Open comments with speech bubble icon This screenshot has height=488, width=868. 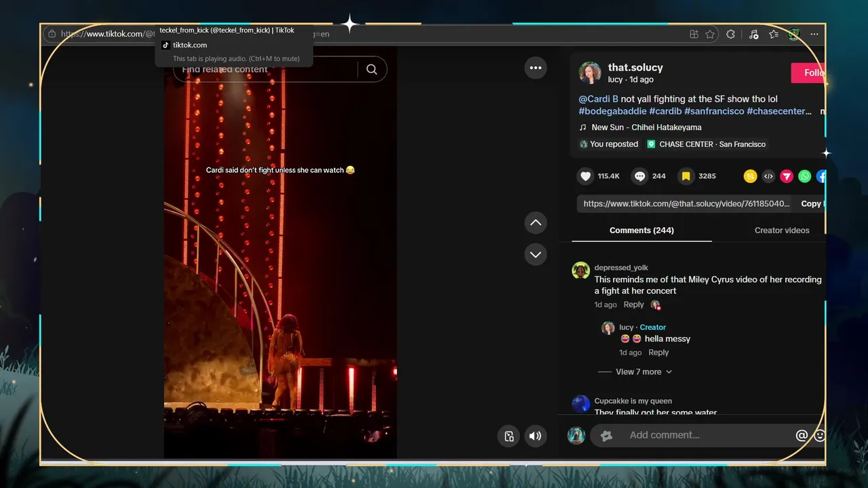coord(639,176)
